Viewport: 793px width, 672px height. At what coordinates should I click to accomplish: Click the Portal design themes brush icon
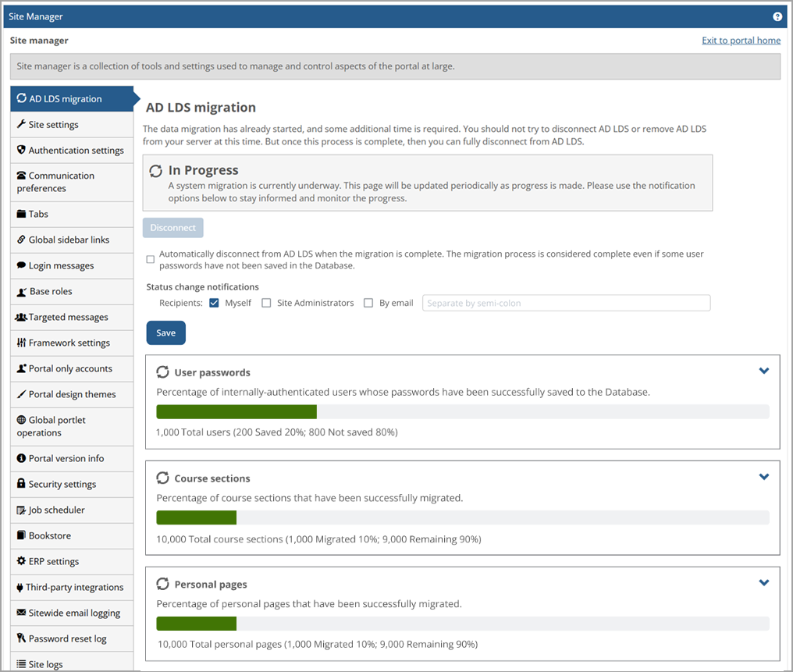[x=21, y=394]
